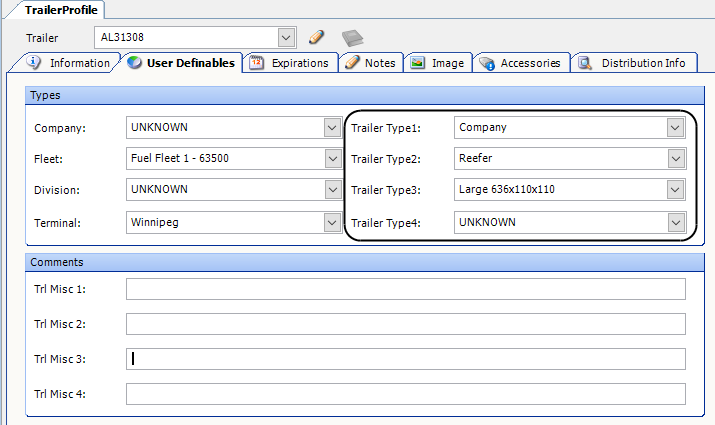Click the Trl Misc 3 text box
715x425 pixels.
click(406, 359)
